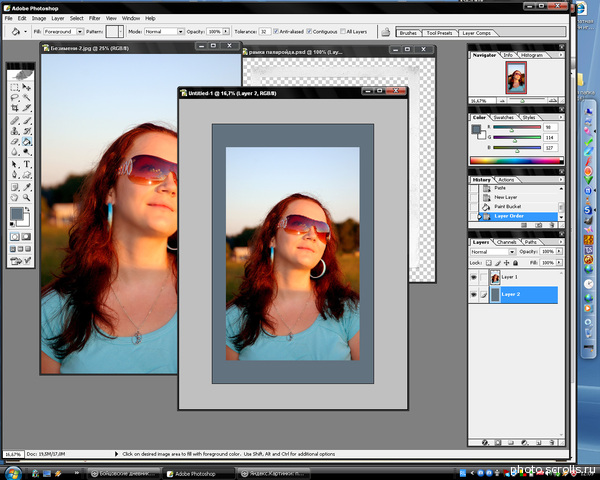Select the Clone Stamp tool
Viewport: 600px width, 480px height.
tap(15, 131)
